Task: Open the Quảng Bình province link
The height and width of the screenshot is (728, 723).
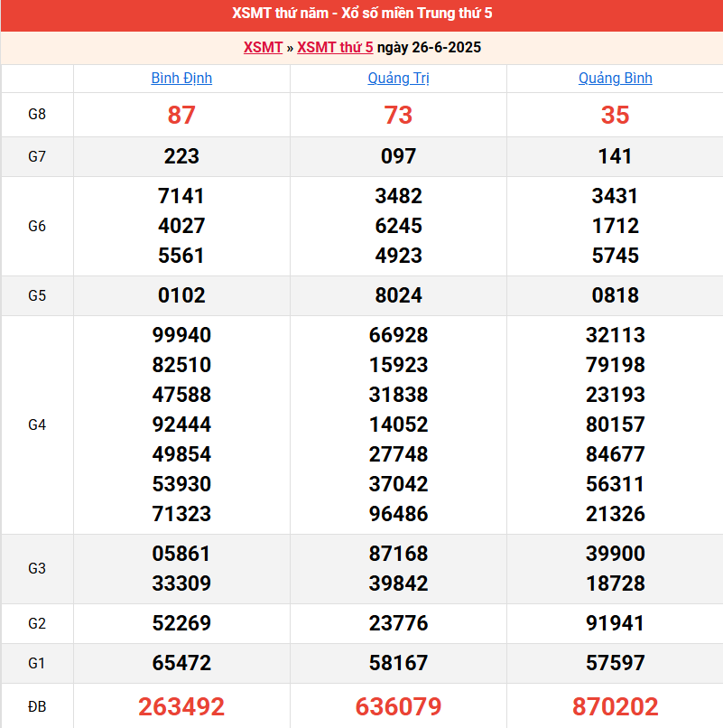Action: [615, 79]
